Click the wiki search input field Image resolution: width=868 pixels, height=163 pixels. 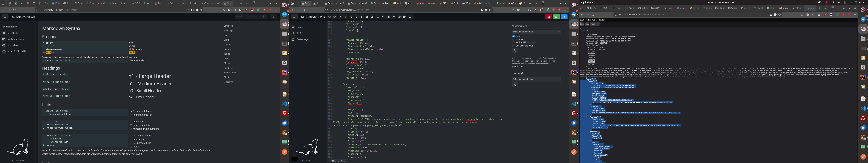(x=249, y=17)
